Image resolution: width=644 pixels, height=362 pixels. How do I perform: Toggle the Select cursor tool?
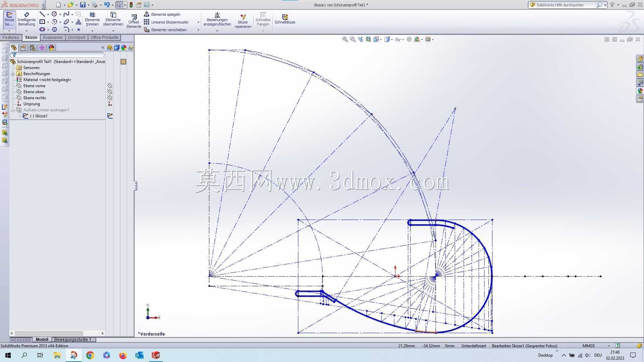click(x=119, y=5)
